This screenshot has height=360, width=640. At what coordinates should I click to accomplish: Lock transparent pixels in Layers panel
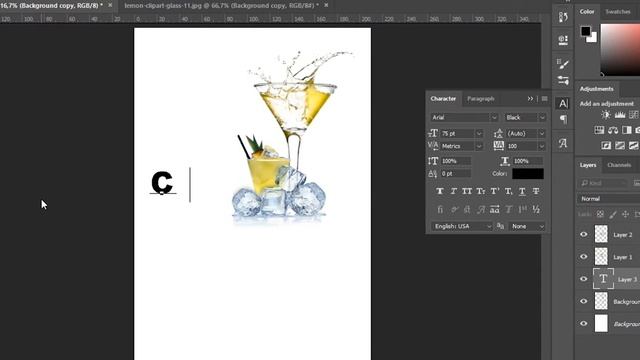(x=600, y=214)
